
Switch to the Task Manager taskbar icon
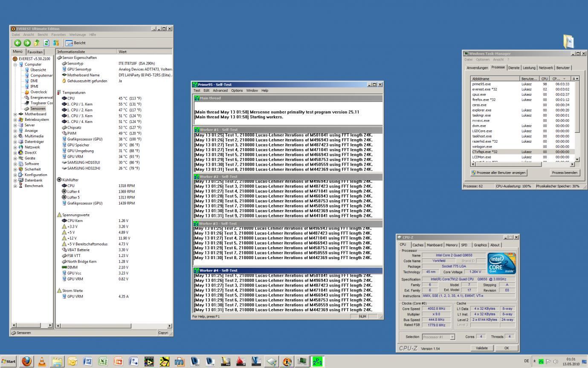click(x=302, y=361)
